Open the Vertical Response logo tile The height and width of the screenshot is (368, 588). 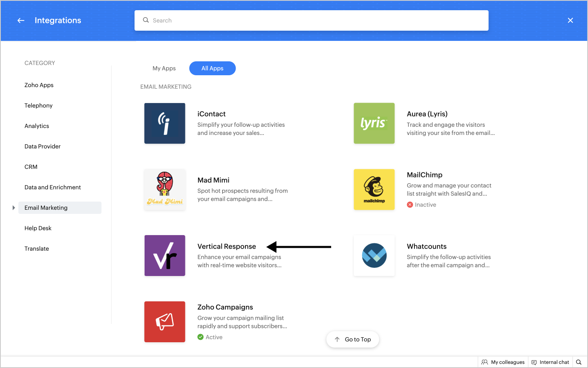pos(165,256)
